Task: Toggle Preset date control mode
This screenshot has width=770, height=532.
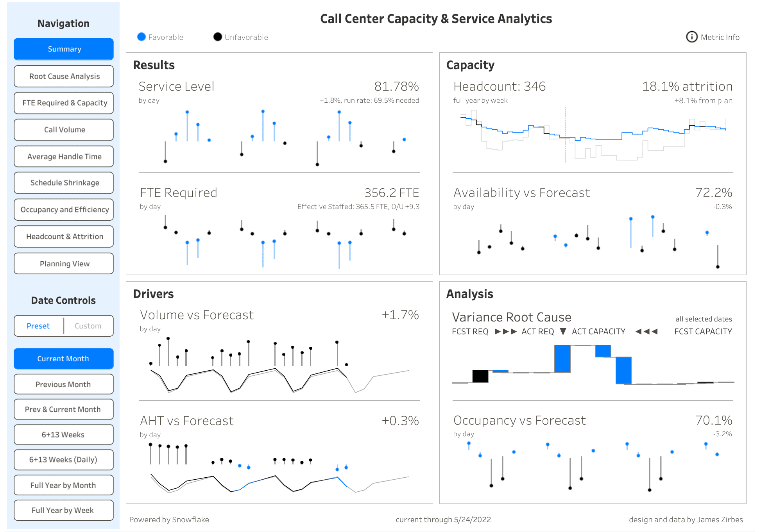Action: click(38, 326)
